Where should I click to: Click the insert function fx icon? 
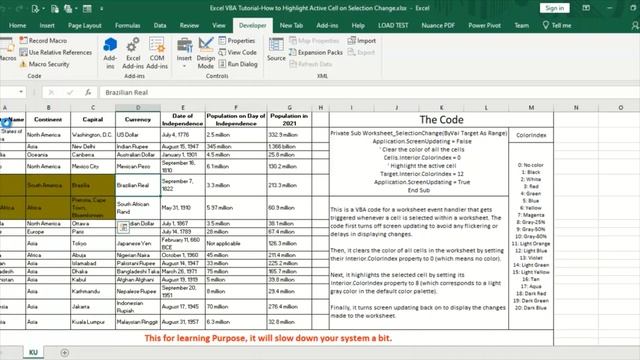[x=88, y=92]
